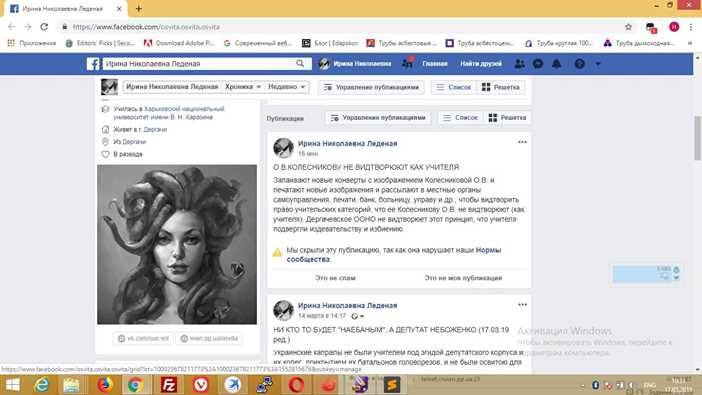702x395 pixels.
Task: Open Facebook help question mark icon
Action: click(x=579, y=64)
